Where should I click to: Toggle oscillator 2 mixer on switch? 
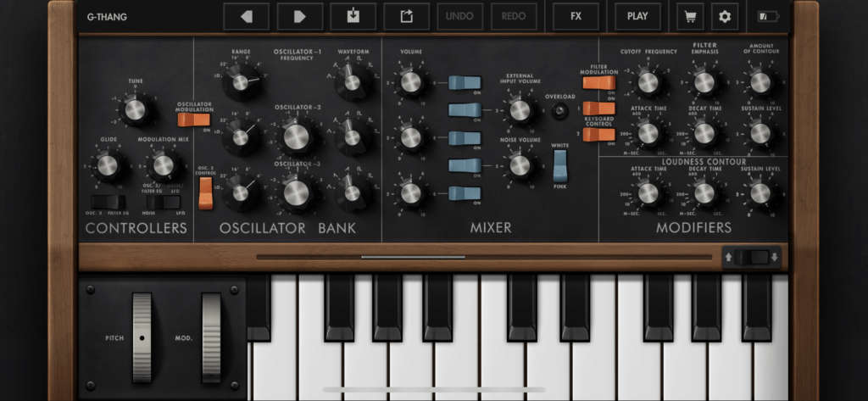[465, 138]
